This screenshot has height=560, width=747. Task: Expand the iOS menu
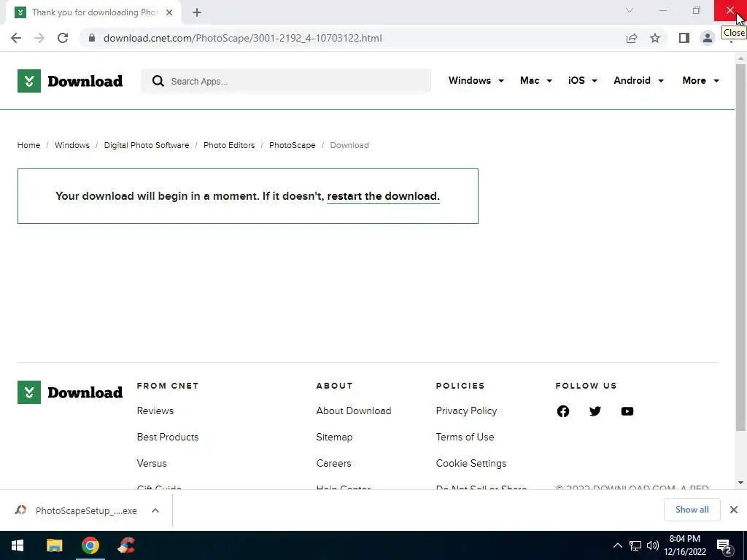coord(583,80)
